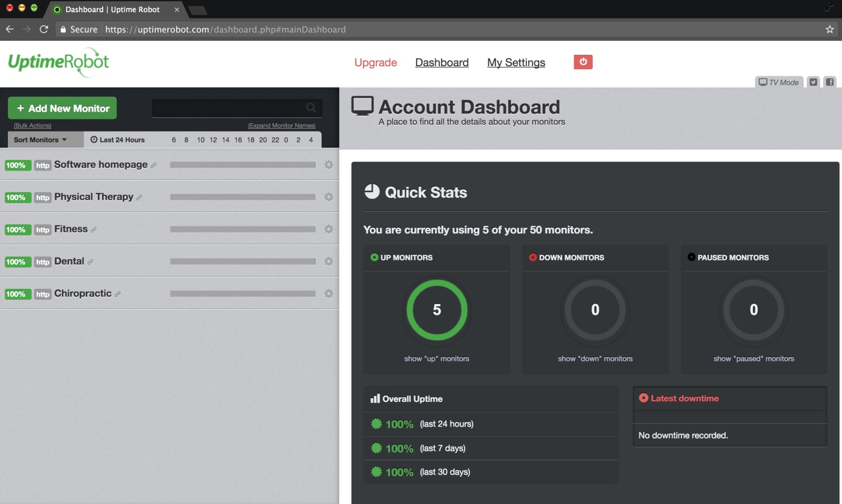This screenshot has height=504, width=842.
Task: Click the UptimeRobot logo
Action: click(58, 63)
